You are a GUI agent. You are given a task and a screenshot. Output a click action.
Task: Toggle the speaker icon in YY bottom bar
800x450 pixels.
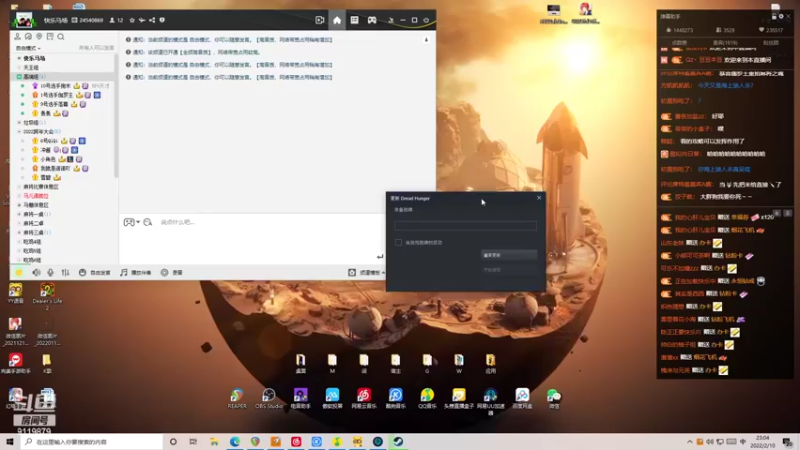(36, 272)
